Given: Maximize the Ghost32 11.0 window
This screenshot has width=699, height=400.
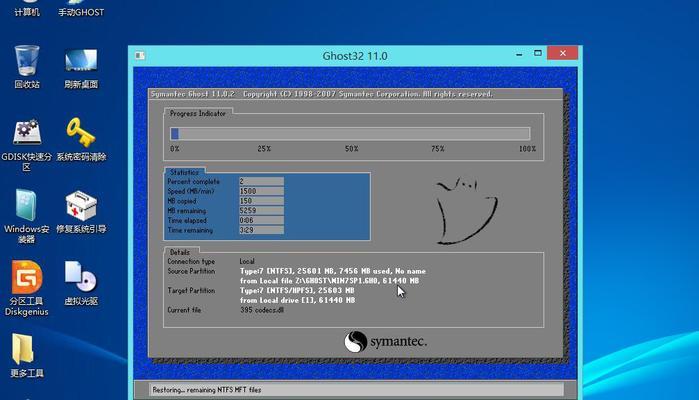Looking at the screenshot, I should click(538, 53).
